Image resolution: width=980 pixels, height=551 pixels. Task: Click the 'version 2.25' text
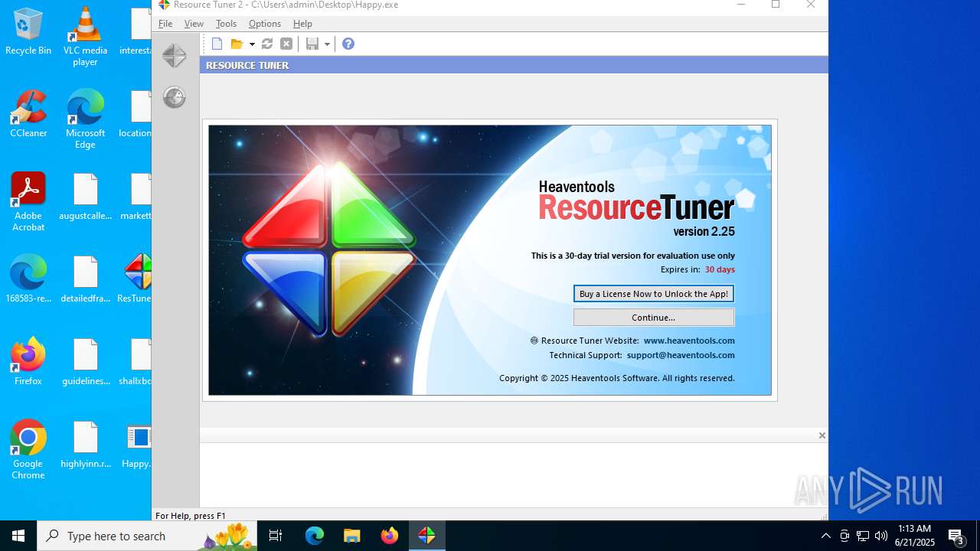(704, 231)
